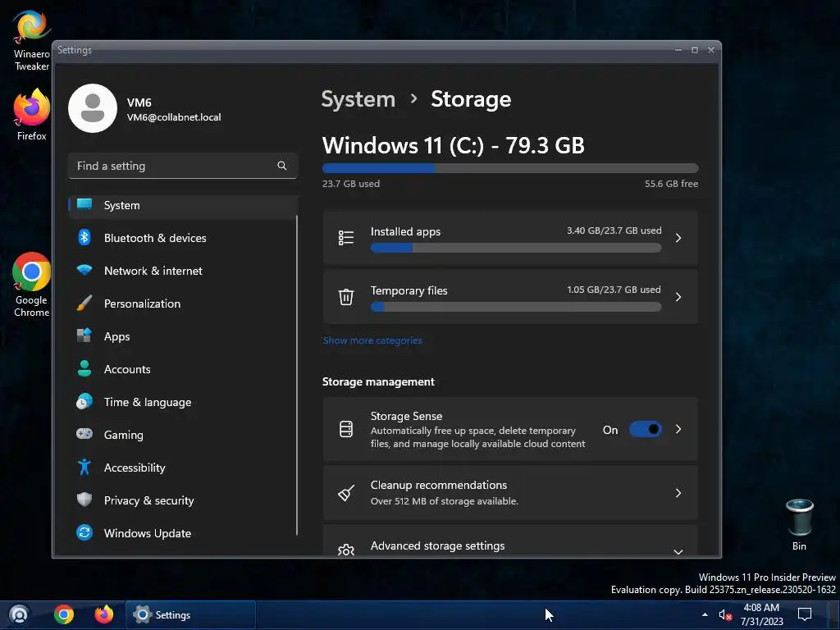Open the Personalization section
Screen dimensions: 840x630
point(183,304)
